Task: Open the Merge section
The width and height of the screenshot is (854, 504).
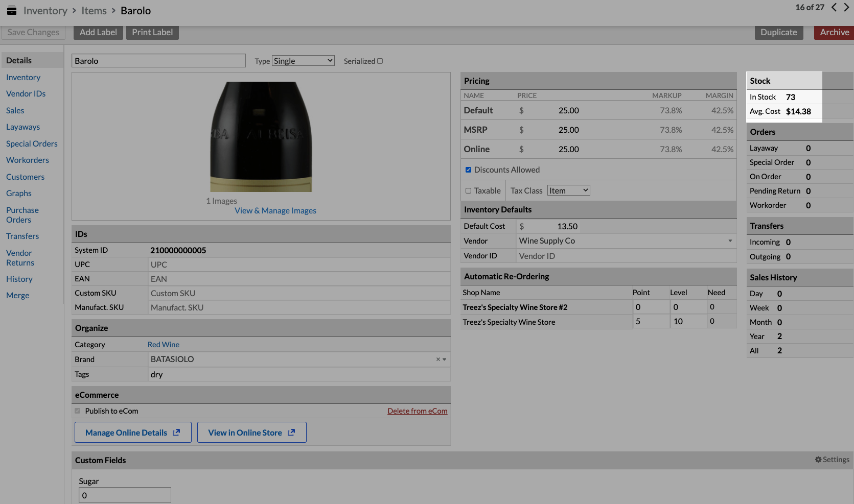Action: pyautogui.click(x=17, y=295)
